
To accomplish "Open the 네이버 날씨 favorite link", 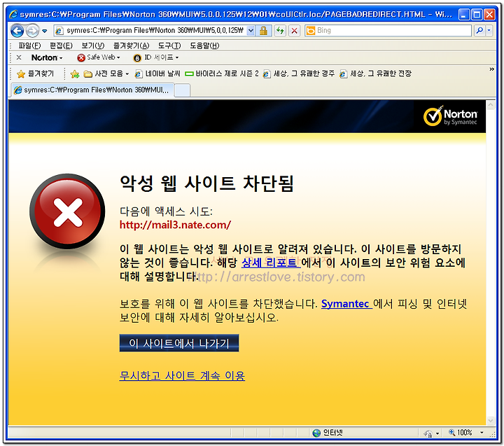I will tap(157, 74).
